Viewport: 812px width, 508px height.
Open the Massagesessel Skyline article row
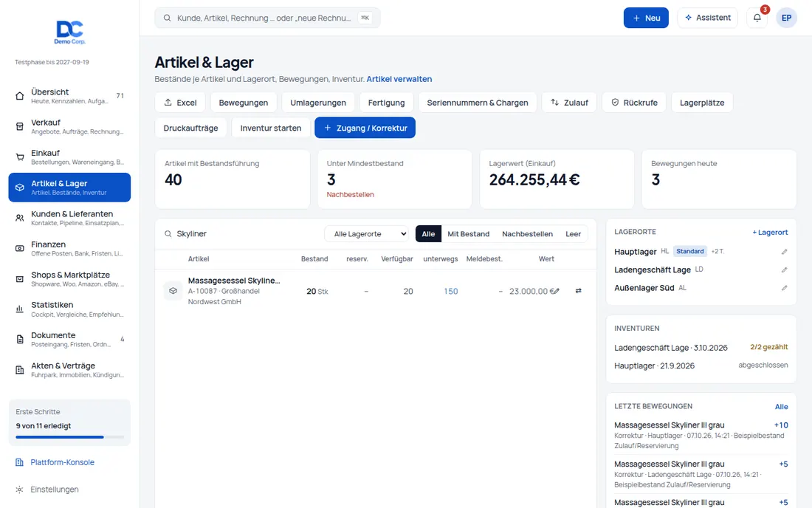pos(376,291)
